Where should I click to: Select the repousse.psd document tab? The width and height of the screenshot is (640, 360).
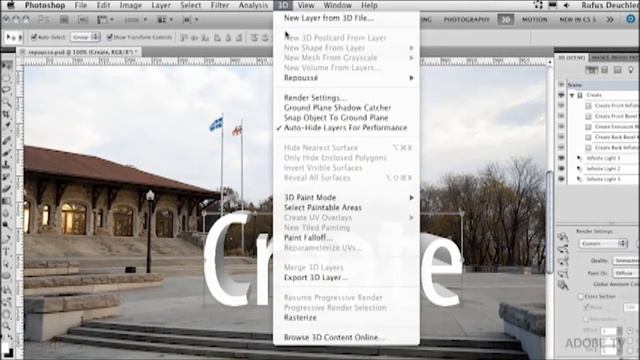click(x=79, y=52)
